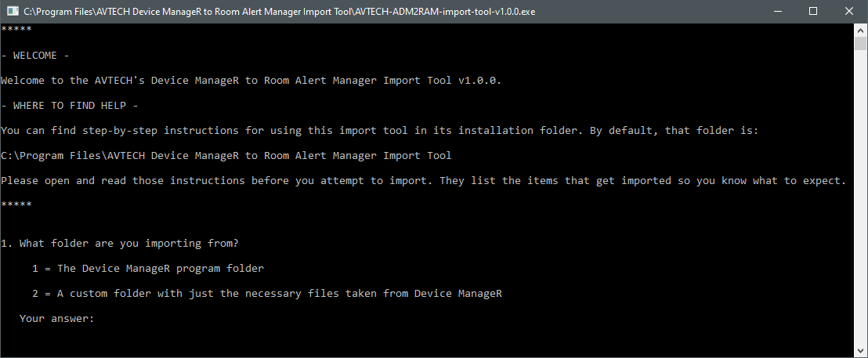868x358 pixels.
Task: Click option 2, the custom folder line
Action: coord(267,294)
